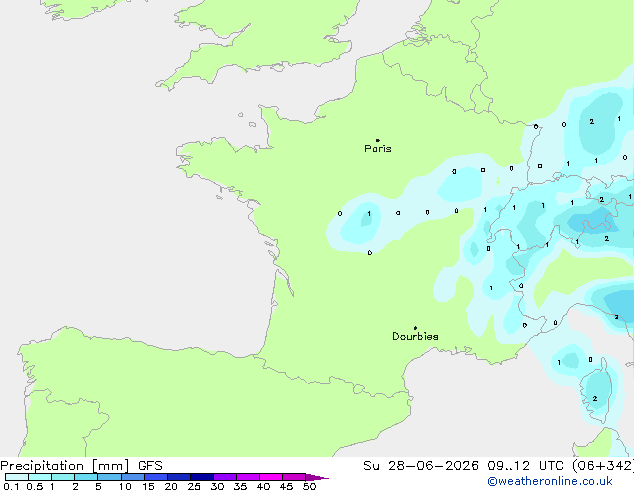Image resolution: width=634 pixels, height=490 pixels.
Task: Click the '15' legend scale label
Action: [148, 486]
